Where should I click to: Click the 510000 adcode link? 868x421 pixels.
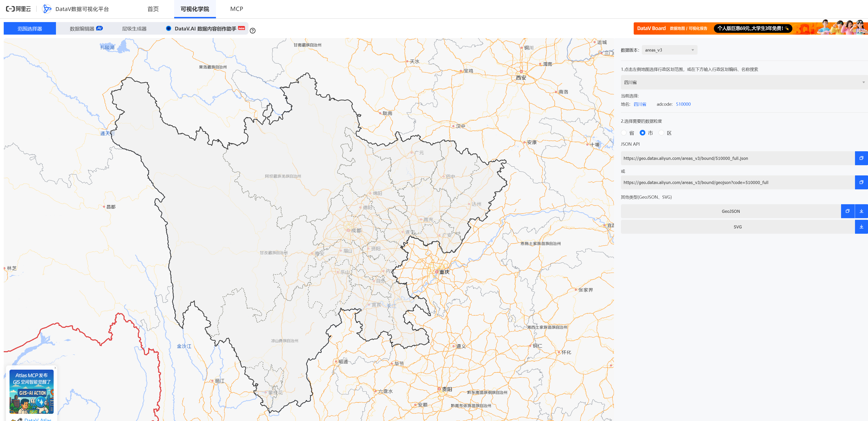point(683,104)
